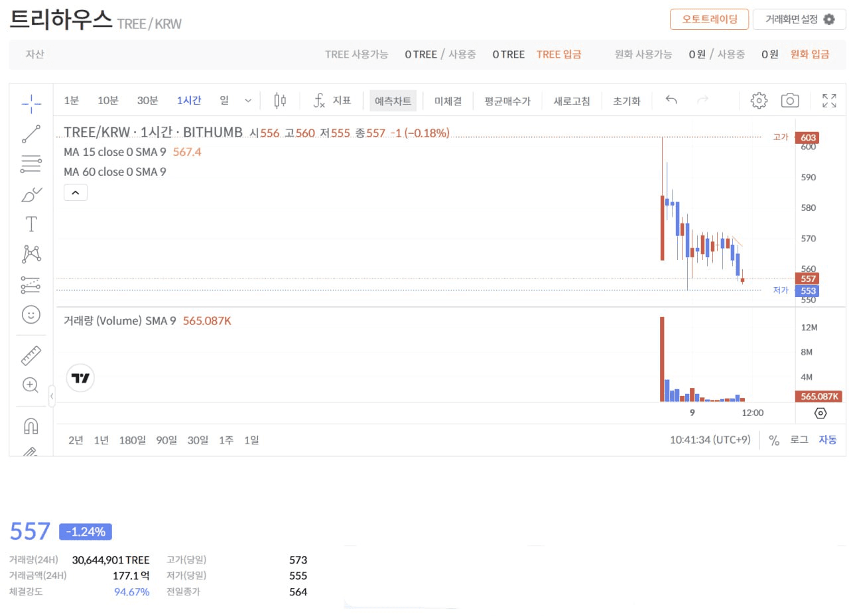Click the 94.67% 체결강도 value
This screenshot has height=616, width=849.
point(131,591)
